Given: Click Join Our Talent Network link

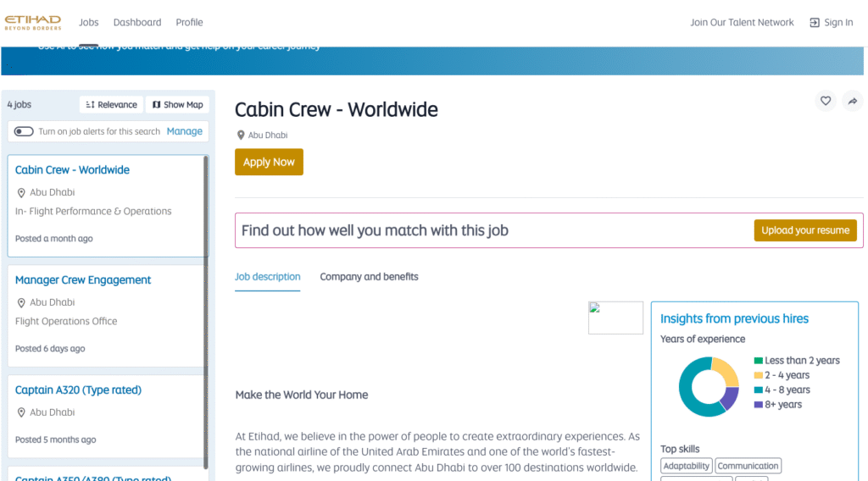Looking at the screenshot, I should pyautogui.click(x=742, y=22).
